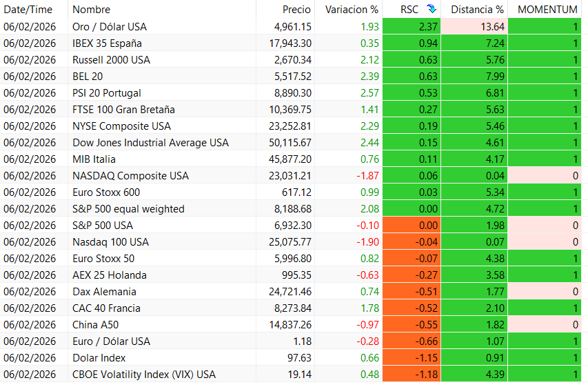
Task: Sort by the Precio column header
Action: [x=296, y=10]
